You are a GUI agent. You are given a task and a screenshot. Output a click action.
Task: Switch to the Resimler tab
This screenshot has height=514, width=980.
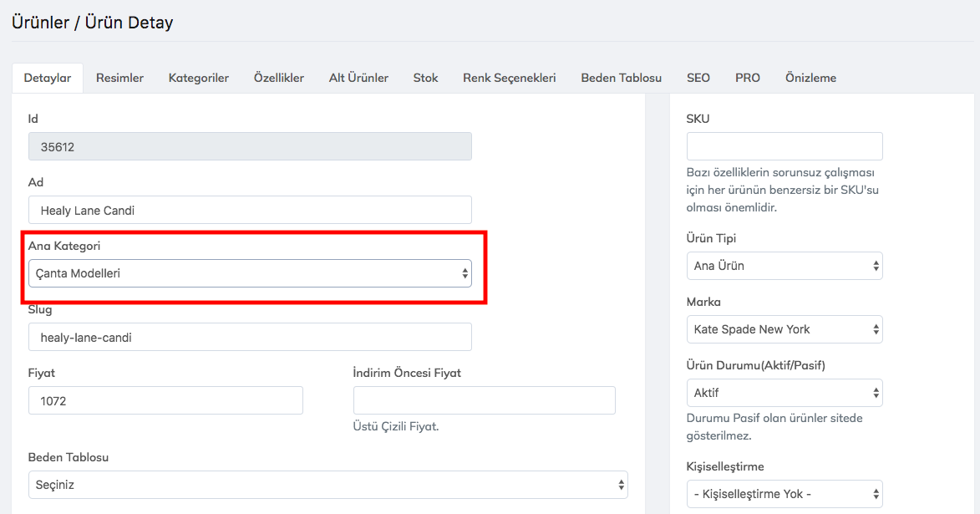(x=119, y=78)
